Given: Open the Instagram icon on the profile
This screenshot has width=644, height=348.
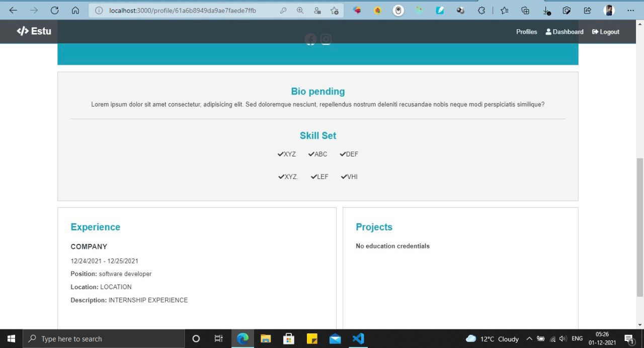Looking at the screenshot, I should click(326, 39).
